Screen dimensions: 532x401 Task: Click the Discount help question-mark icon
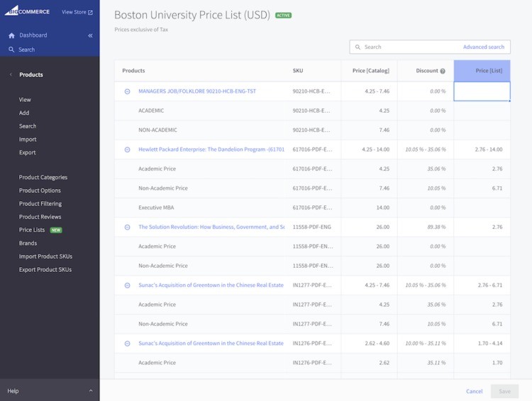click(443, 71)
